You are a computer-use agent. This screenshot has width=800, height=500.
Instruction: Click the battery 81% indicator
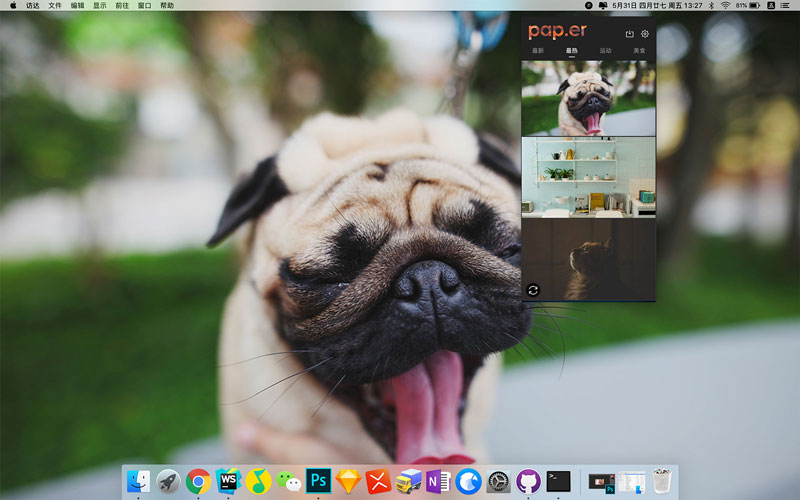748,5
